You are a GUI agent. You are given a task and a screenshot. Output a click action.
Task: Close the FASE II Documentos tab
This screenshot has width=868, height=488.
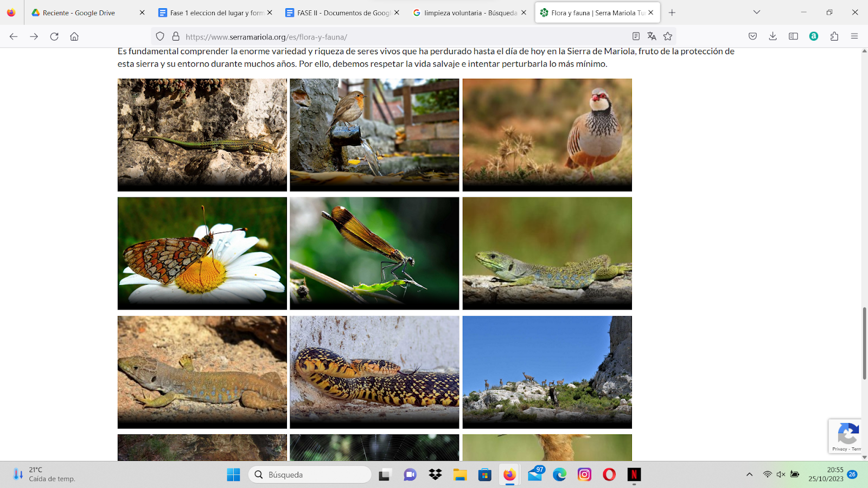397,12
